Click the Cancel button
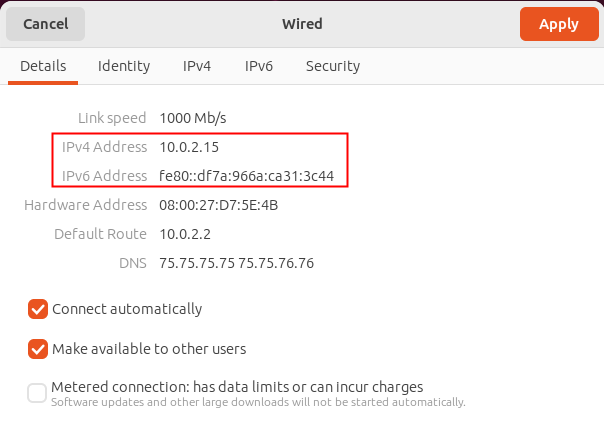Screen dimensions: 604x428 pos(45,24)
